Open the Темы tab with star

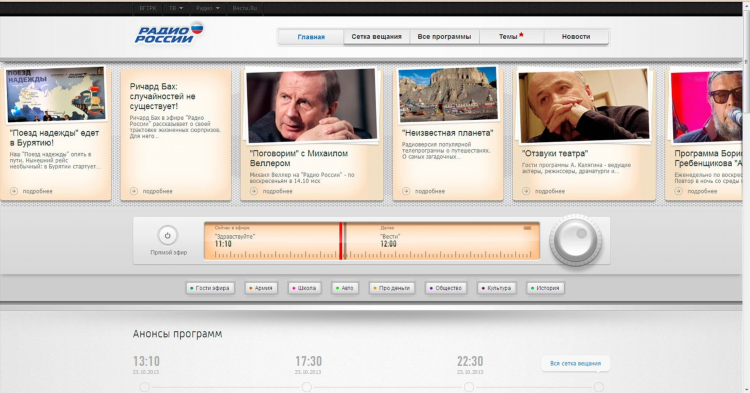(511, 37)
